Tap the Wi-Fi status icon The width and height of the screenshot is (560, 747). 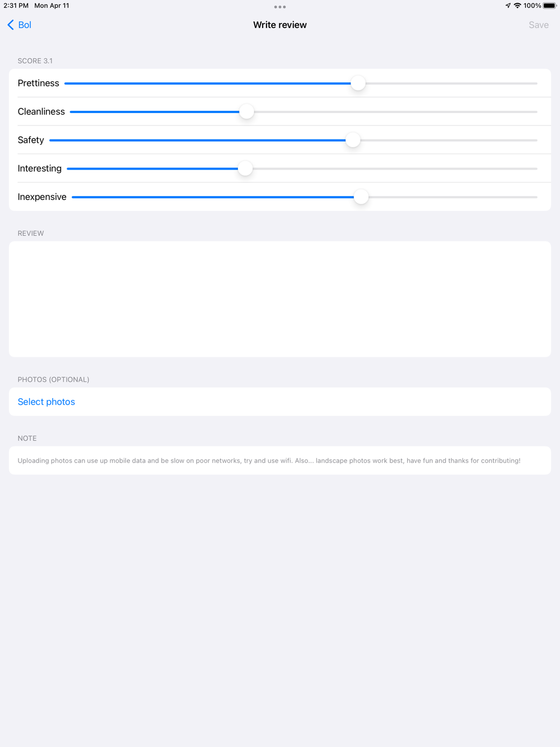[x=517, y=6]
